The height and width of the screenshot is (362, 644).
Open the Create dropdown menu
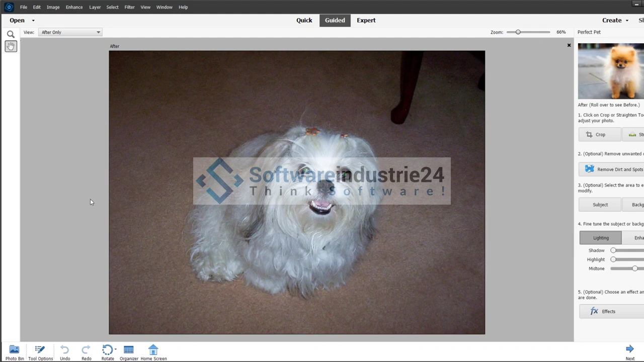pyautogui.click(x=615, y=20)
